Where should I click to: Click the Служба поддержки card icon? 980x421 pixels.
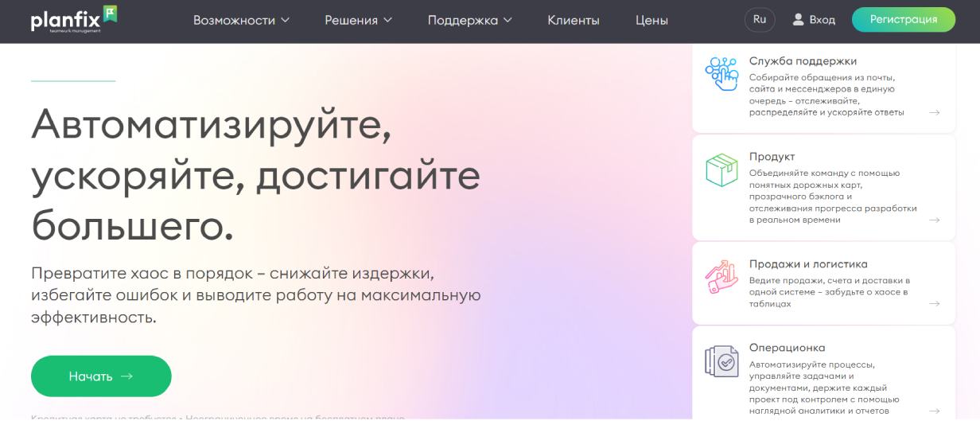click(721, 74)
